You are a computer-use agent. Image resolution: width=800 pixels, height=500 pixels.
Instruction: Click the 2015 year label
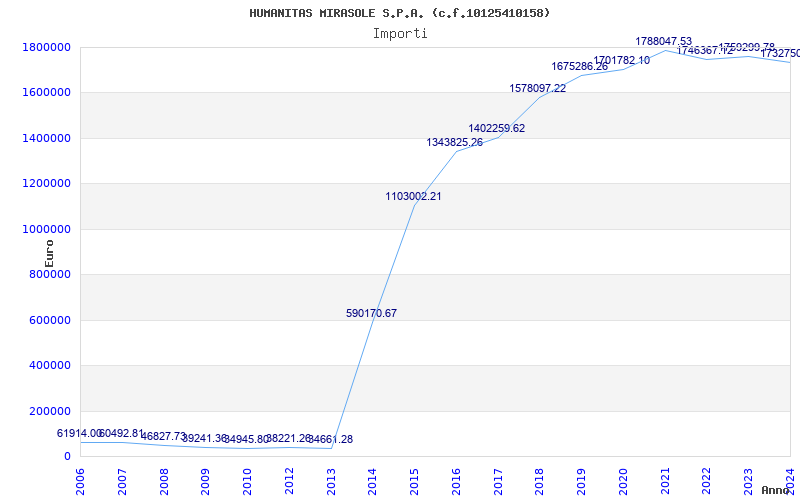[414, 481]
